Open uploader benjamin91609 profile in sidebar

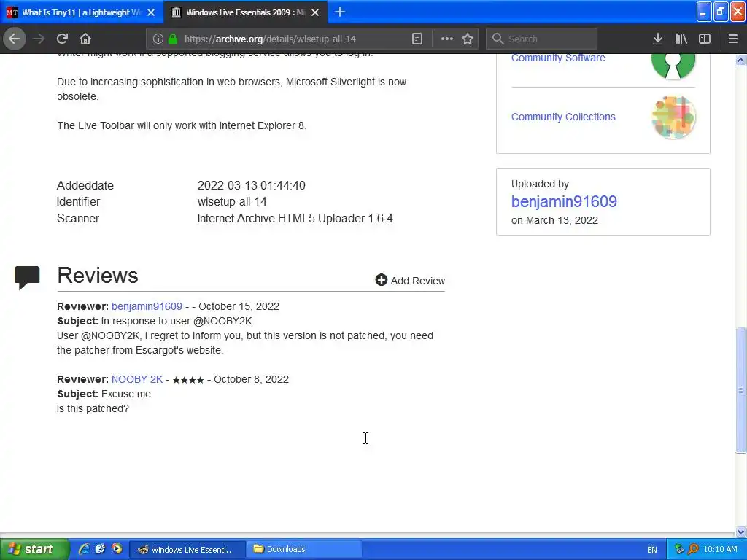click(564, 201)
